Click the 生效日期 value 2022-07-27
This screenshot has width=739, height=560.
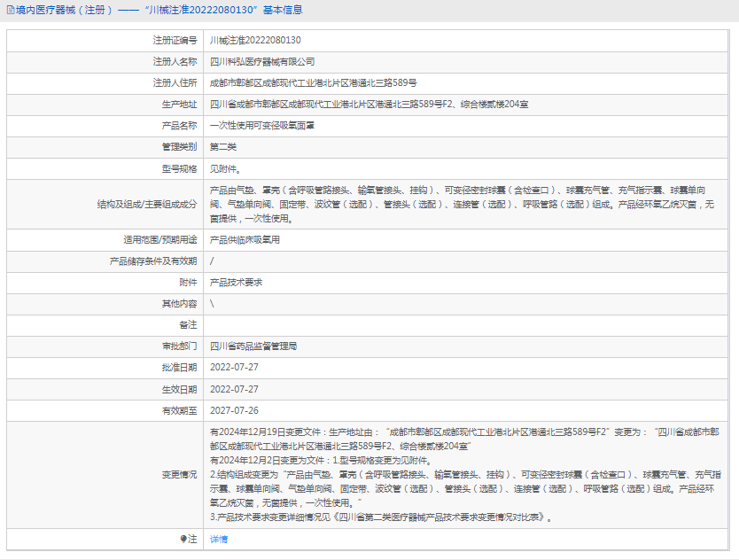[234, 389]
